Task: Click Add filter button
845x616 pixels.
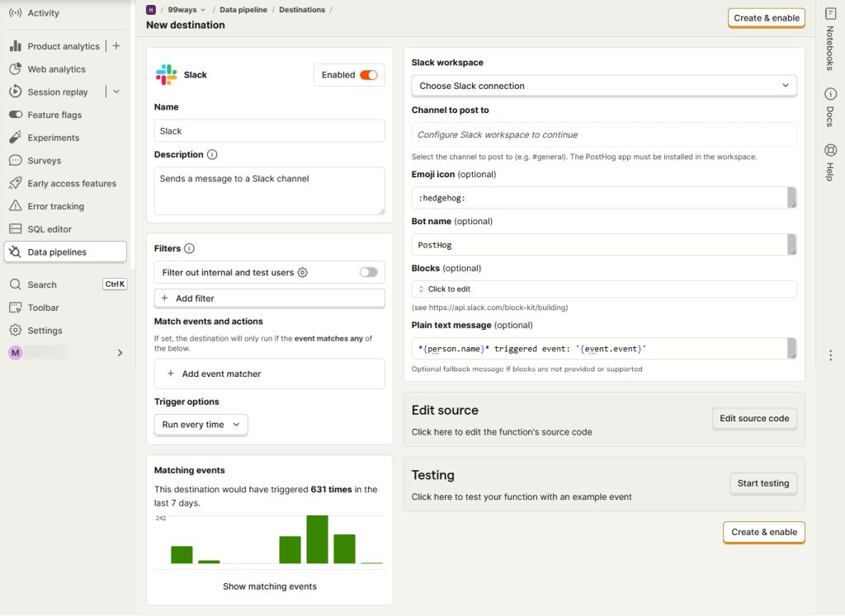Action: click(270, 299)
